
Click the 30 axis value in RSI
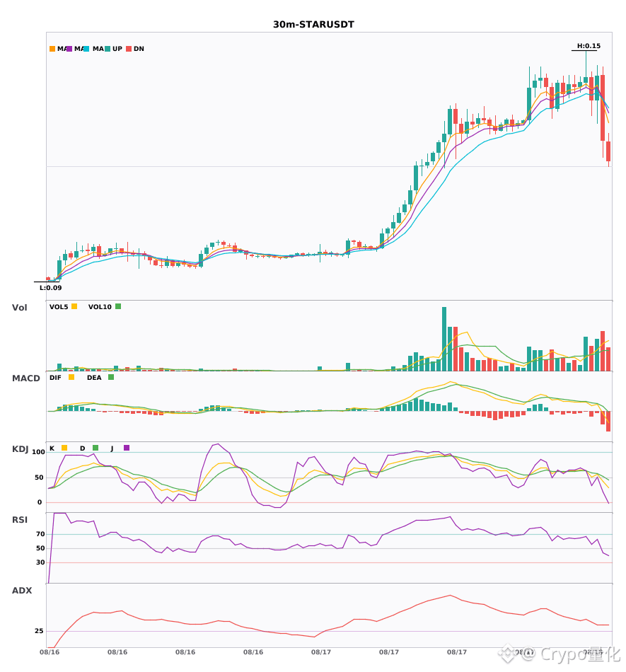pos(41,562)
